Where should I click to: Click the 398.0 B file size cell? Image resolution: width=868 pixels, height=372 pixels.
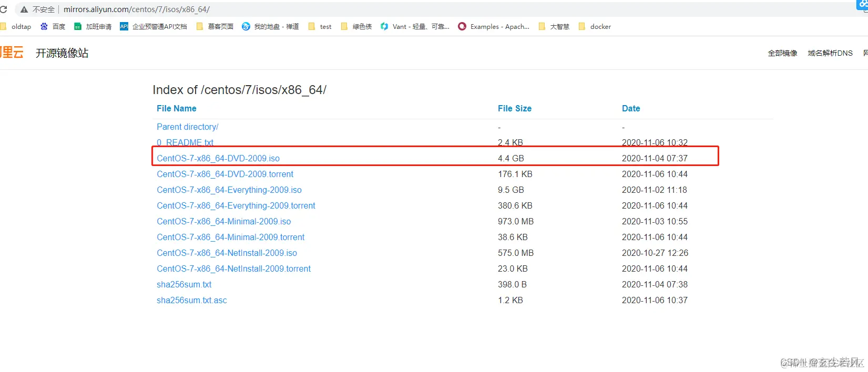click(x=512, y=284)
